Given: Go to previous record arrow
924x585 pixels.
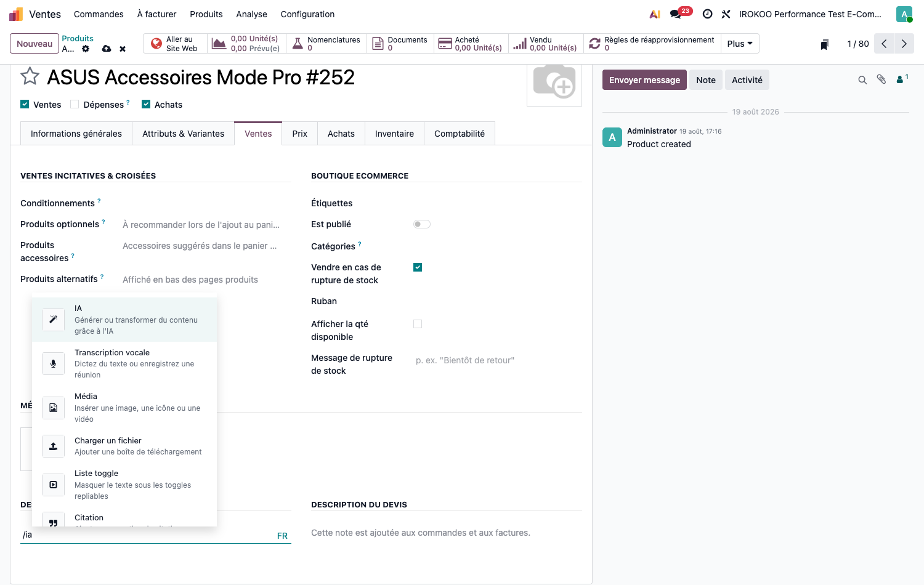Looking at the screenshot, I should (x=884, y=44).
